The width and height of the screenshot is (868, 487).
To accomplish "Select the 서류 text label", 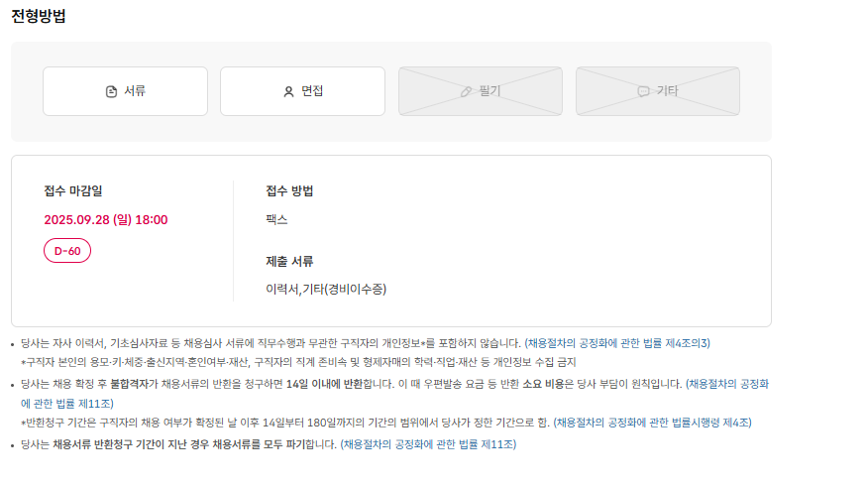I will [135, 91].
